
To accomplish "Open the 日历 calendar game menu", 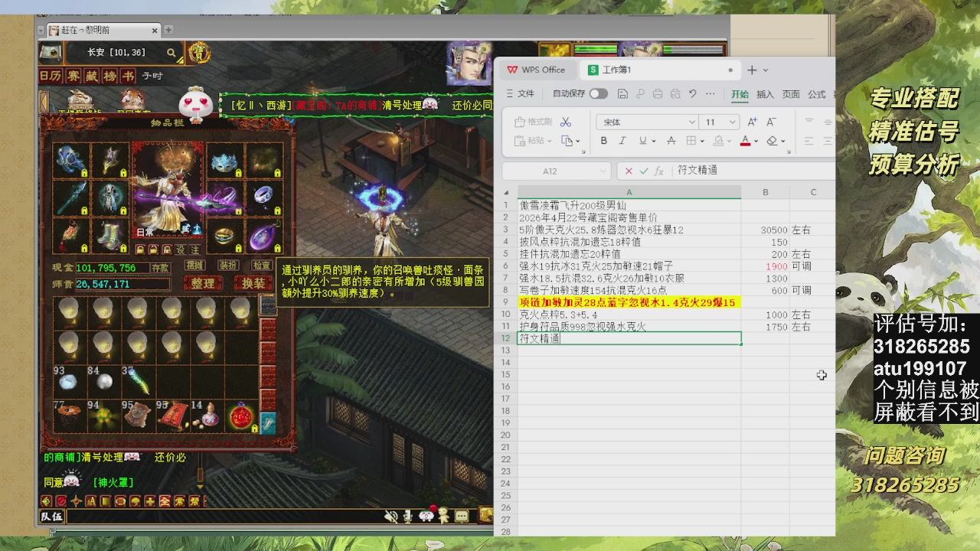I will point(51,76).
